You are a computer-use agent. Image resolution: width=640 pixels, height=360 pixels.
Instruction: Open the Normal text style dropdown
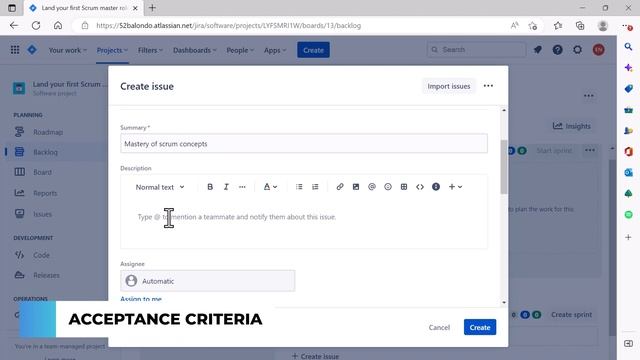(160, 187)
